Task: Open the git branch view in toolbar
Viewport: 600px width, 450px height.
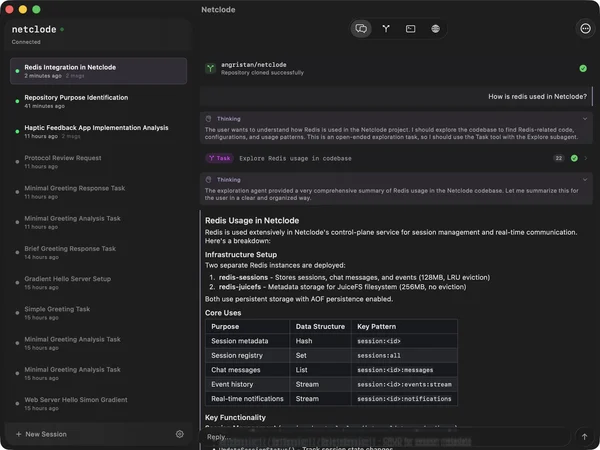Action: coord(386,29)
